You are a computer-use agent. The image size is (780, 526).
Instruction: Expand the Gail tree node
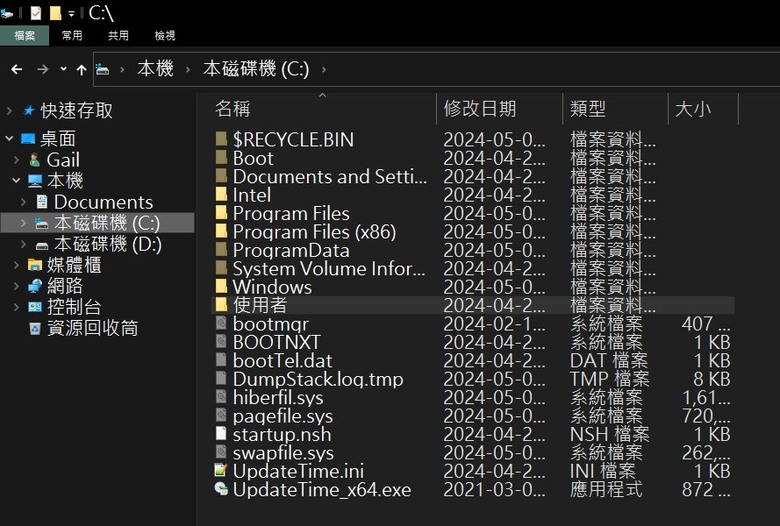16,160
